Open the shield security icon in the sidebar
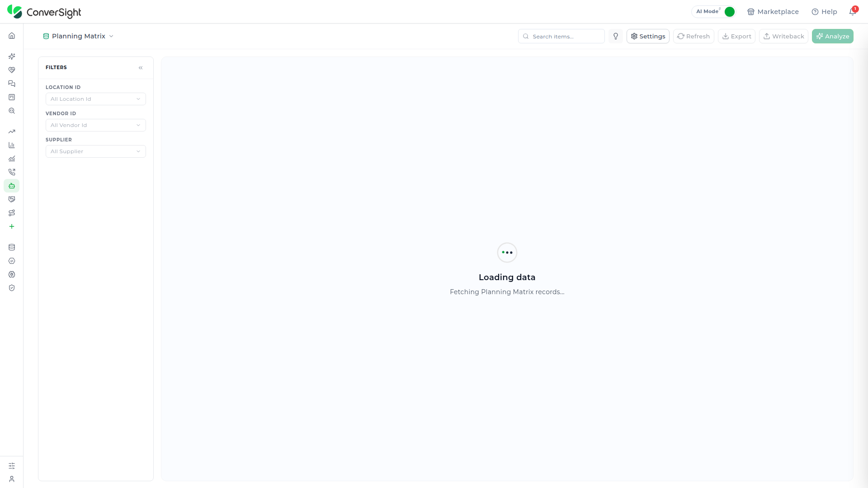Screen dimensions: 868x488 [x=12, y=288]
